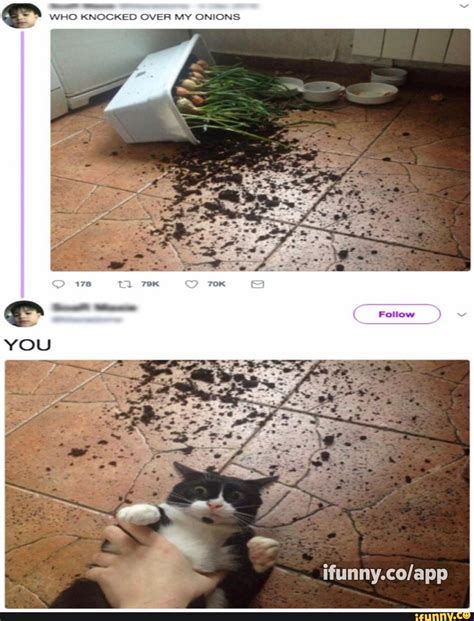This screenshot has width=474, height=621.
Task: Open the avatar beside the Follow button
Action: tap(24, 314)
